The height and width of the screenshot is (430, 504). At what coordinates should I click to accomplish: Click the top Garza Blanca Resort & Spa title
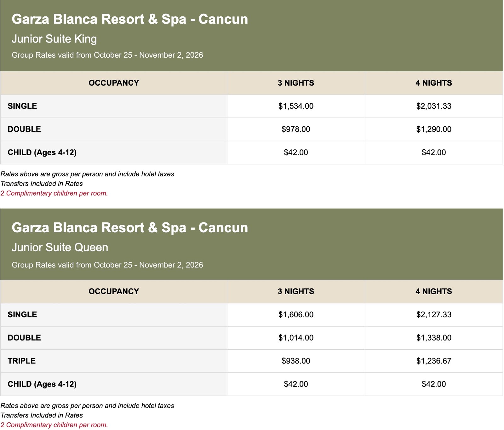tap(130, 19)
